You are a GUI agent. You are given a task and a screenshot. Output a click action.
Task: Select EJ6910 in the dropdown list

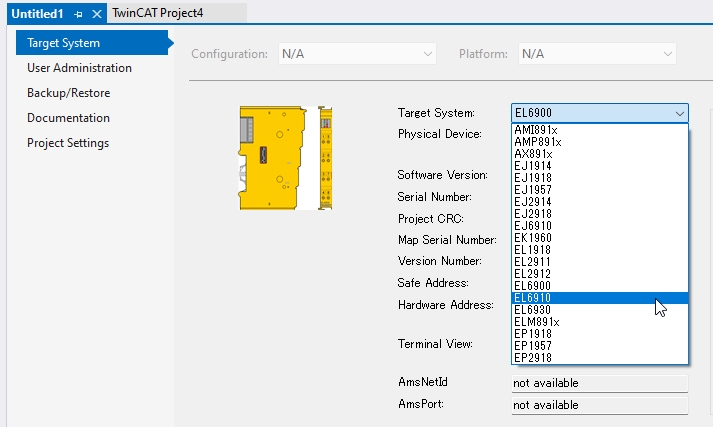point(600,226)
